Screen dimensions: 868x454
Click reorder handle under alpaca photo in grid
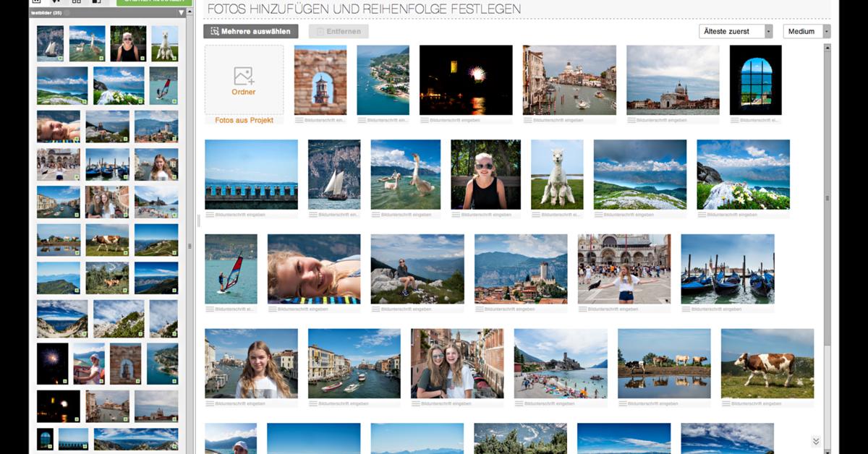pyautogui.click(x=536, y=215)
